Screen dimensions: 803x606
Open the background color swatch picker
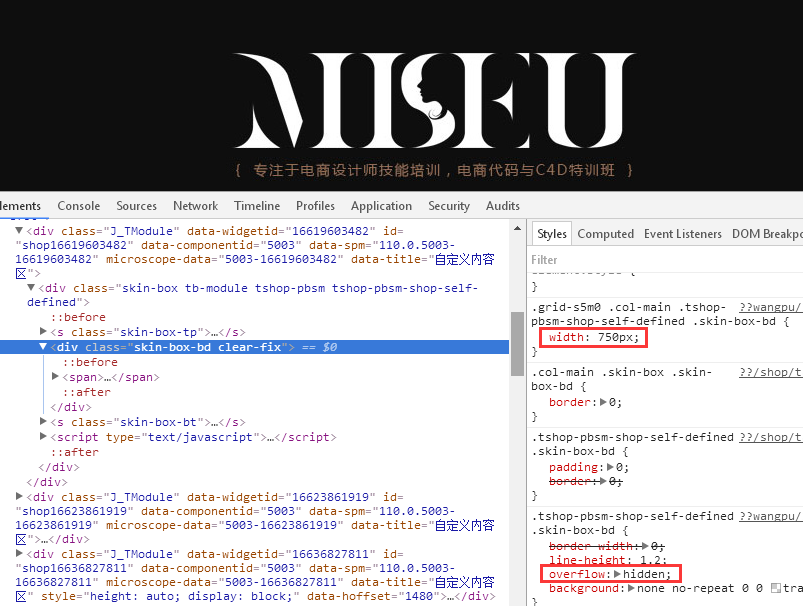point(775,588)
